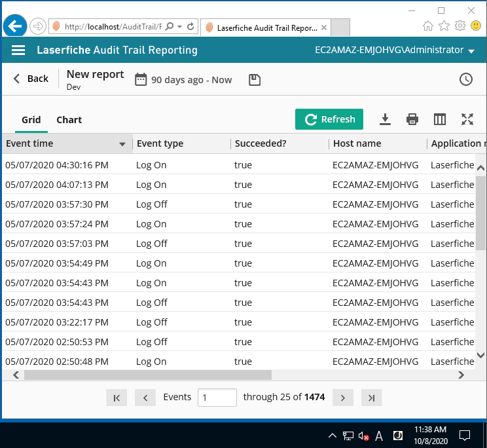Click the Application column header

(x=458, y=143)
